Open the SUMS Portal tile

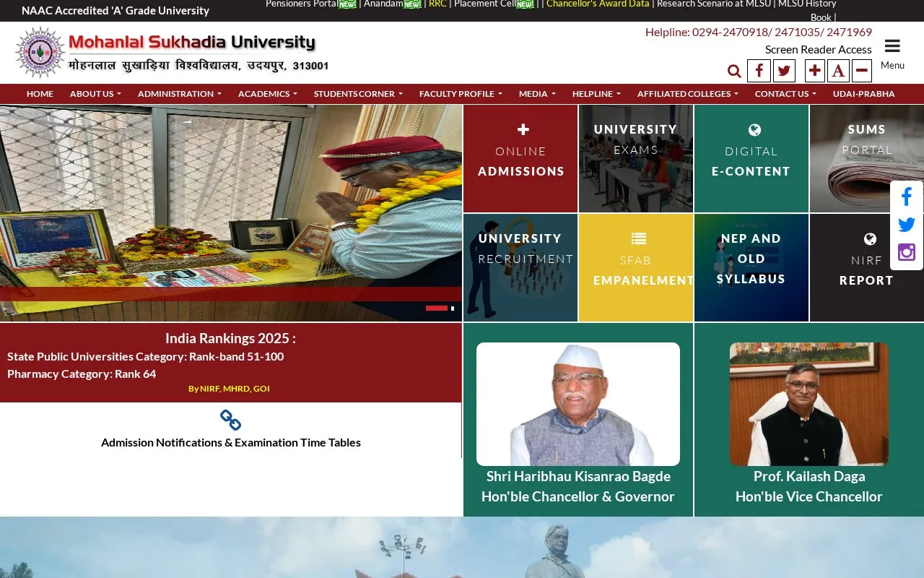tap(867, 159)
